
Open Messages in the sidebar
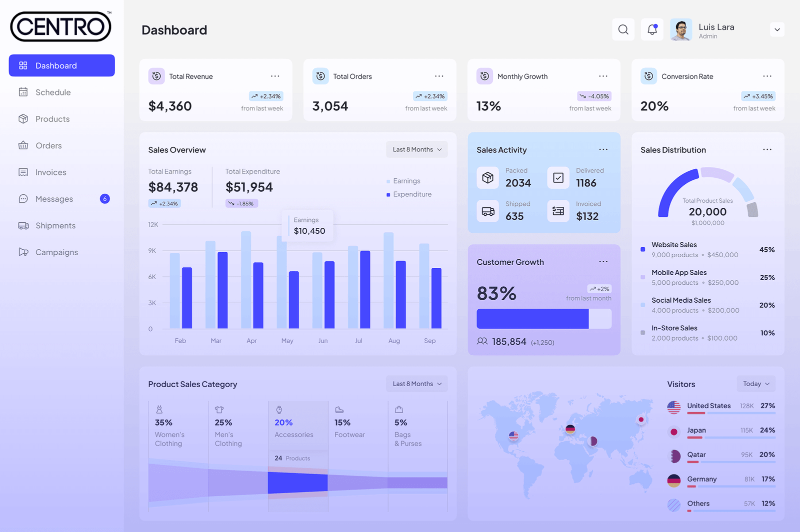54,199
